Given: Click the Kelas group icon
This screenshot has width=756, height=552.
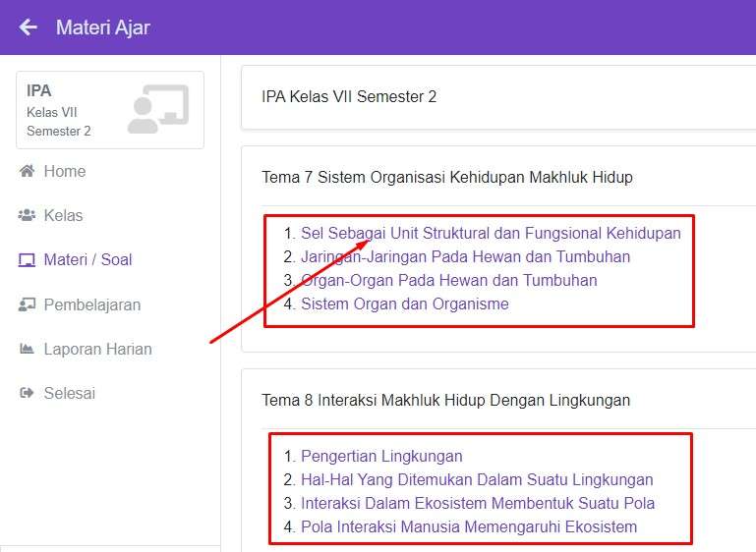Looking at the screenshot, I should pyautogui.click(x=27, y=216).
